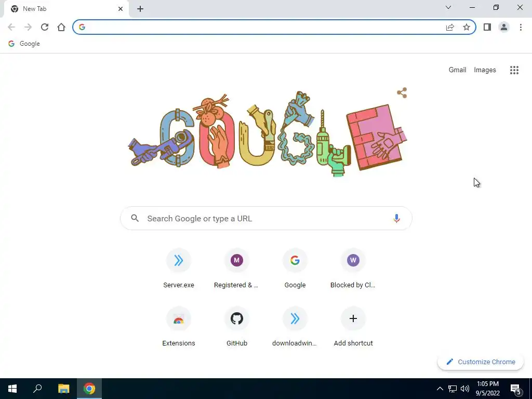Open the Gmail link
Image resolution: width=532 pixels, height=399 pixels.
(x=457, y=70)
